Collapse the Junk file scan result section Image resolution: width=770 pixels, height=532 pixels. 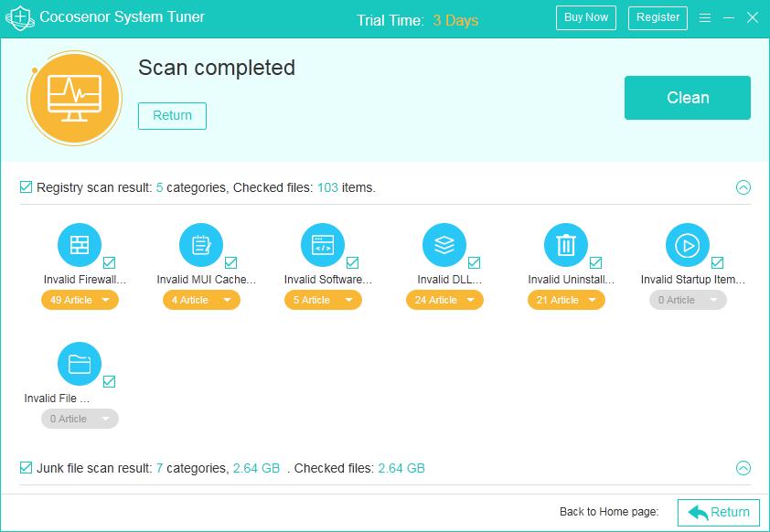(x=743, y=468)
